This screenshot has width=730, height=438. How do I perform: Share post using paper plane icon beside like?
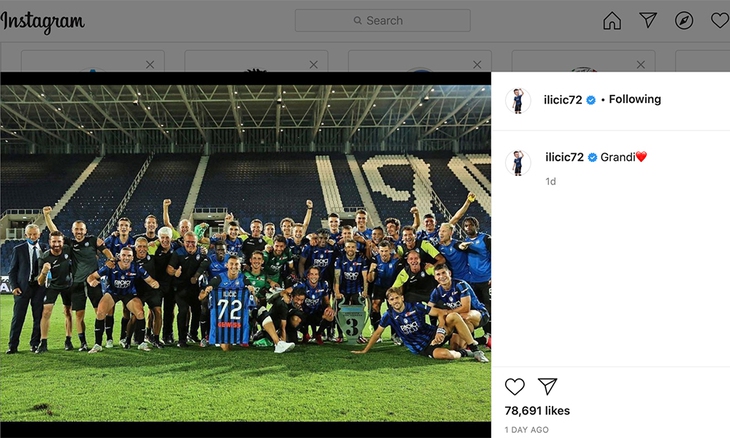pyautogui.click(x=548, y=386)
